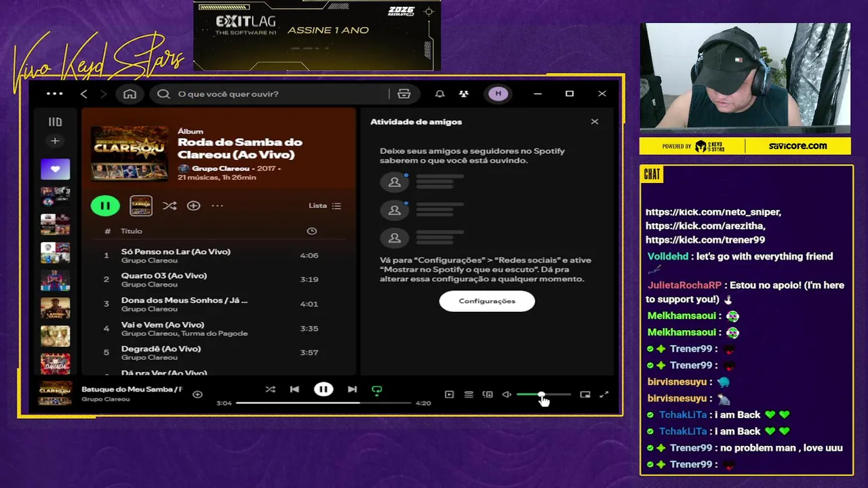Open the kick.com/neto_sniper chat link

713,212
